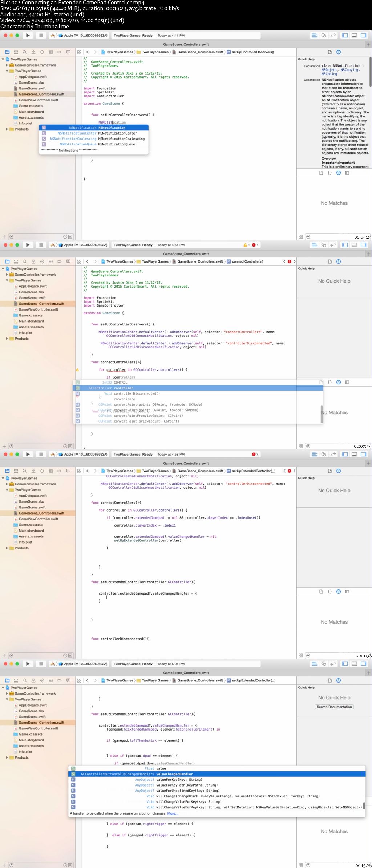Screen dimensions: 372x868
Task: Open setUpExtendedController(_:) jump bar in 4:58 PM frame
Action: pos(251,471)
